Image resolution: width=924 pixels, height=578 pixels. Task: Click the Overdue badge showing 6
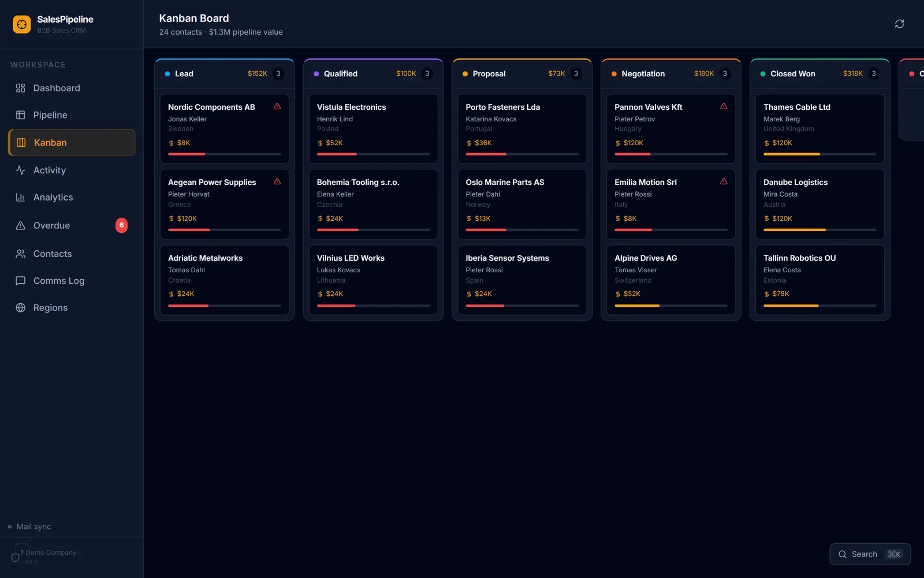121,225
